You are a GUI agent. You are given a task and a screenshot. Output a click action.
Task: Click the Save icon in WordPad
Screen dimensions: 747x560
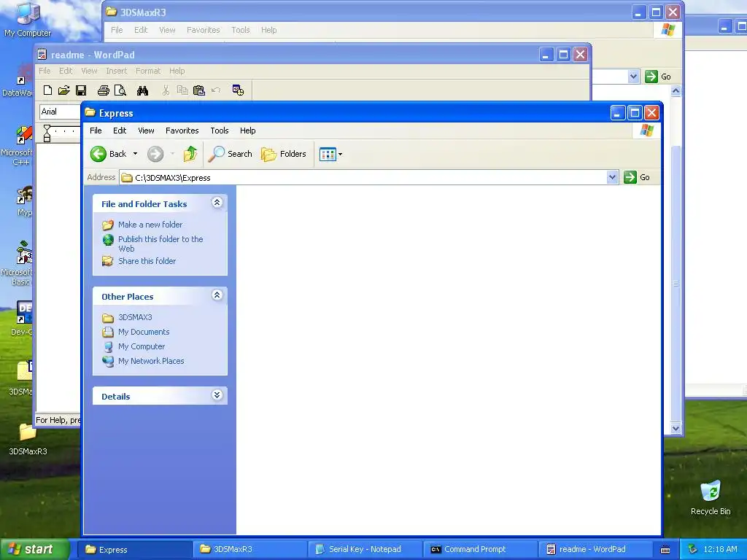81,90
